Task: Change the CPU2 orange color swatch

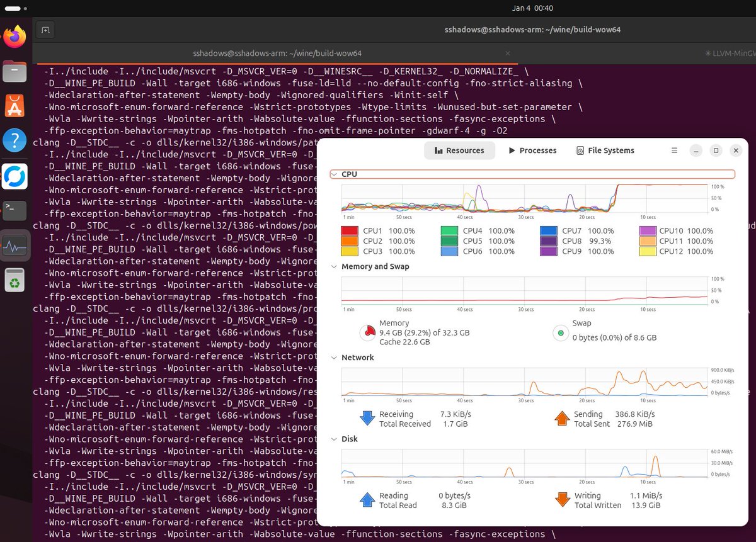Action: 350,241
